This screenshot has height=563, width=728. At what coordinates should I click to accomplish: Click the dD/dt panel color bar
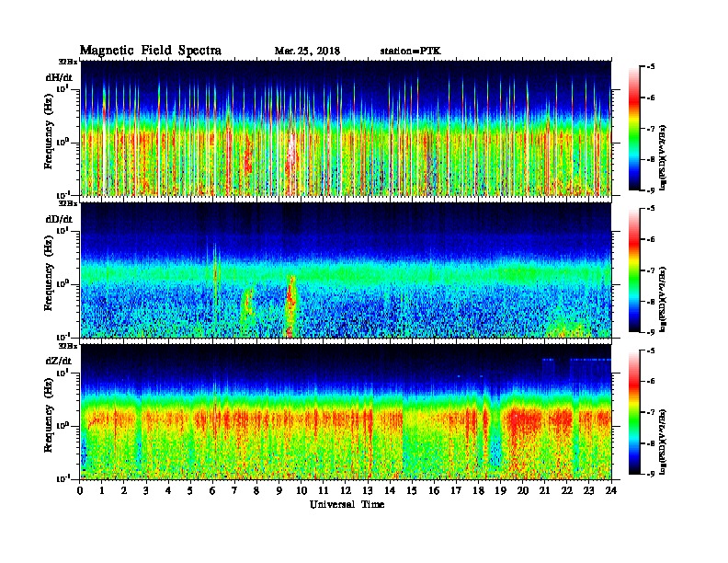tap(634, 270)
